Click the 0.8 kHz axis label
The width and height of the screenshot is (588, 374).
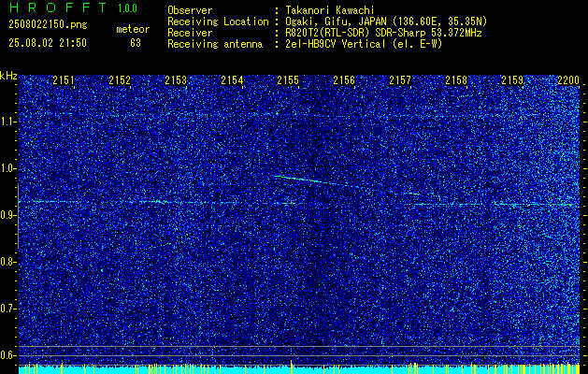tap(7, 262)
